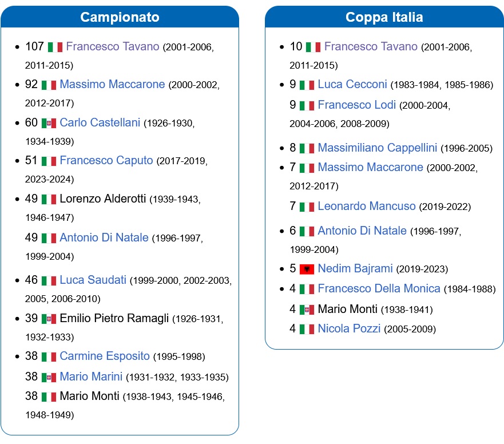Click the flag beside Mario Monti in Coppa Italia
Screen dimensions: 504x444
point(307,310)
